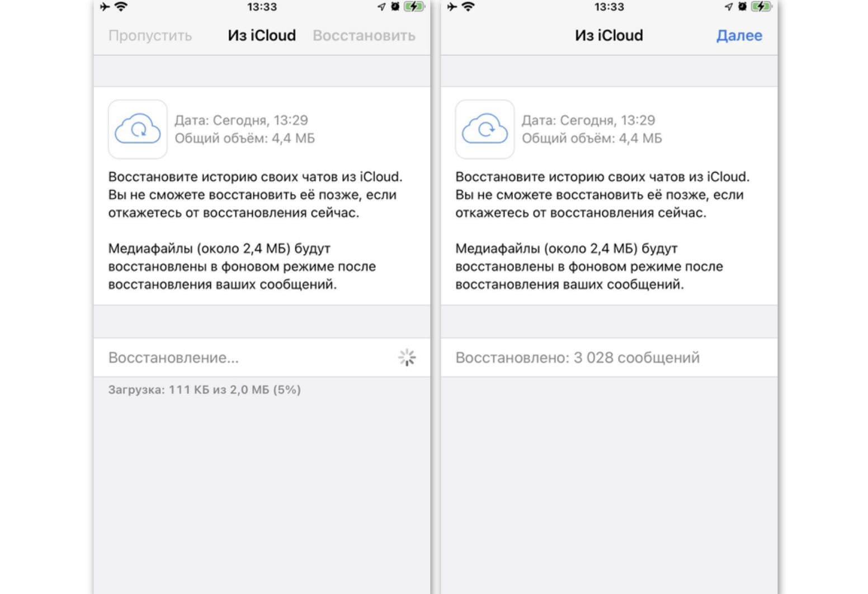Click alarm icon on right phone status bar
The height and width of the screenshot is (594, 868).
point(742,7)
